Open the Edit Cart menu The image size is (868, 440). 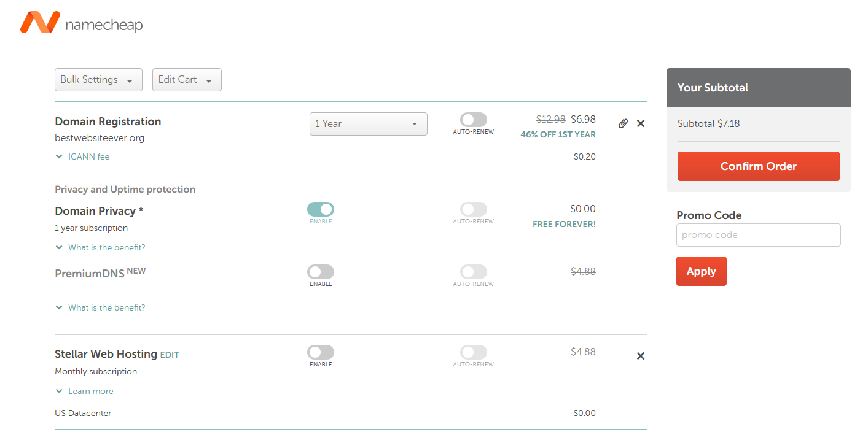tap(187, 80)
